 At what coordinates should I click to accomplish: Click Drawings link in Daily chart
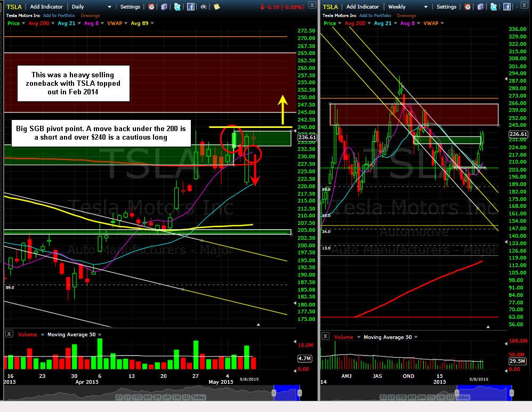tap(90, 15)
